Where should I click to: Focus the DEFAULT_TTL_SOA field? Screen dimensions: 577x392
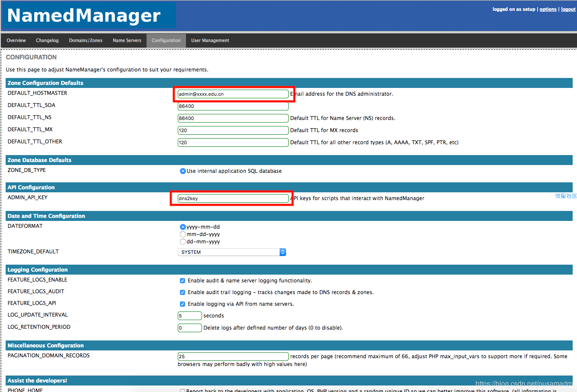pos(233,106)
